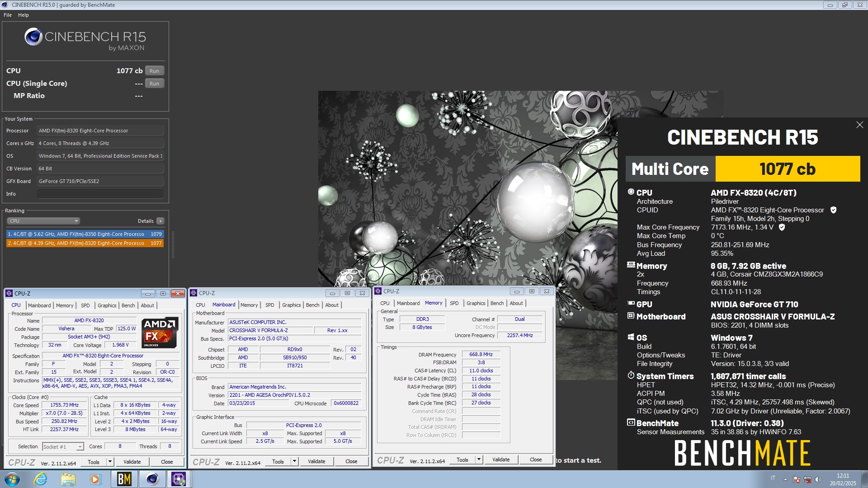
Task: Select the FX-8320 4.39 GHz ranking entry
Action: pyautogui.click(x=85, y=243)
